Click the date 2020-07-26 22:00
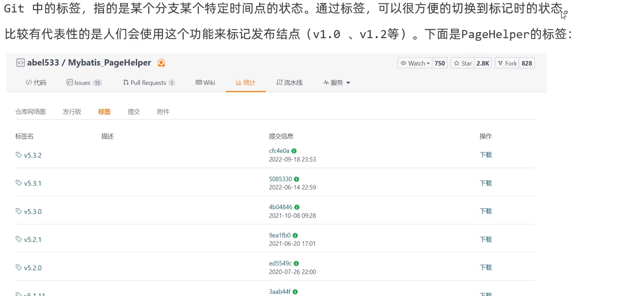644x296 pixels. point(293,272)
